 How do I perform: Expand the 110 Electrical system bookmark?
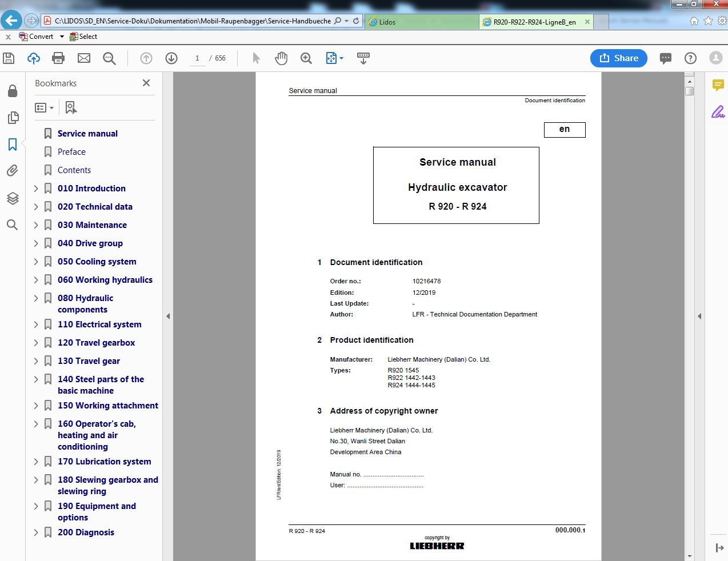[36, 324]
